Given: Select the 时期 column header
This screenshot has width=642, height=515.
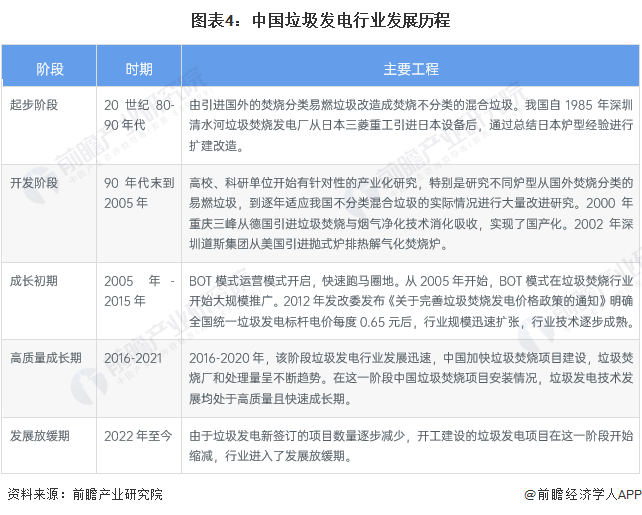Looking at the screenshot, I should [139, 69].
